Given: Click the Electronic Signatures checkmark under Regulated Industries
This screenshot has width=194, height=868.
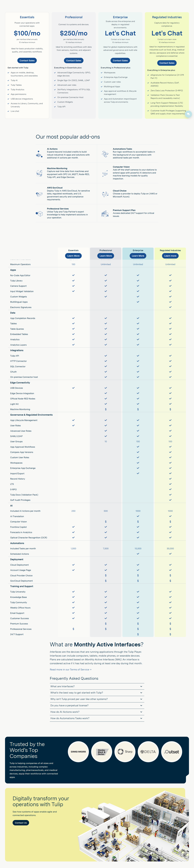Looking at the screenshot, I should [170, 307].
